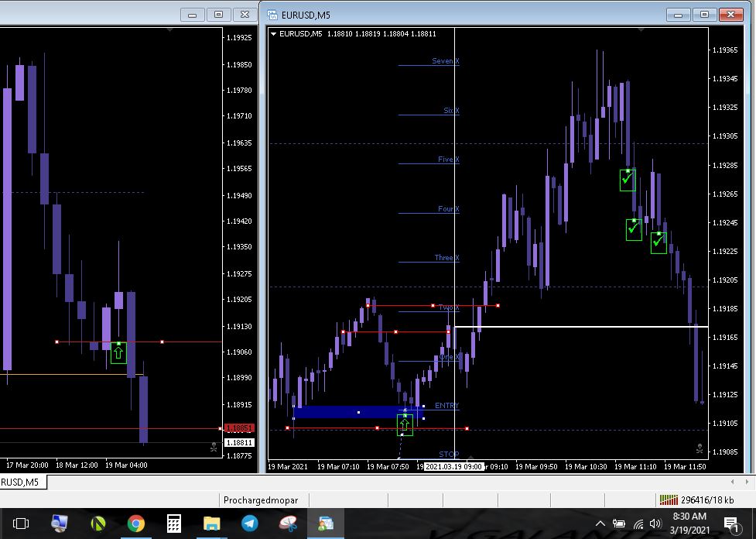Screen dimensions: 756x539
Task: Open Wi-Fi network settings in tray
Action: coord(638,524)
